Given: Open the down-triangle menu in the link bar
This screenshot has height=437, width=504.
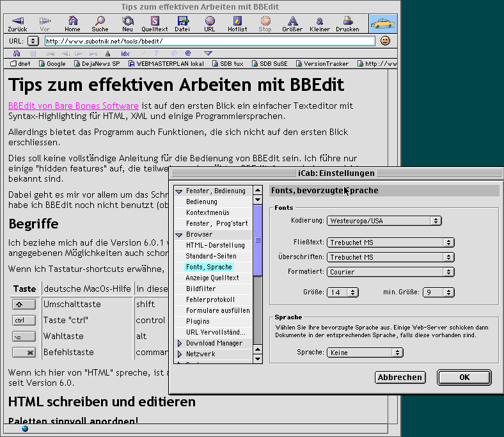Looking at the screenshot, I should [208, 53].
